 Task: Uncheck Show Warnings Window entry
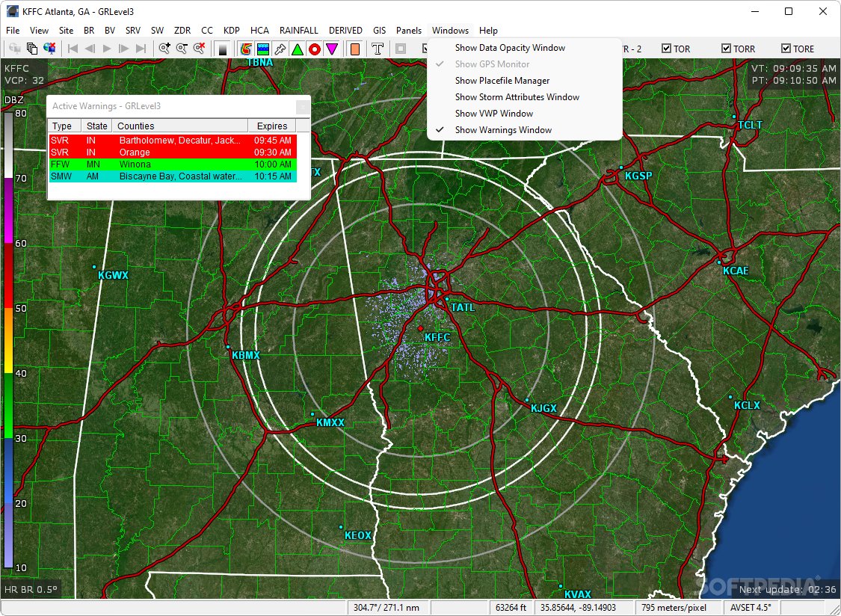pos(525,130)
